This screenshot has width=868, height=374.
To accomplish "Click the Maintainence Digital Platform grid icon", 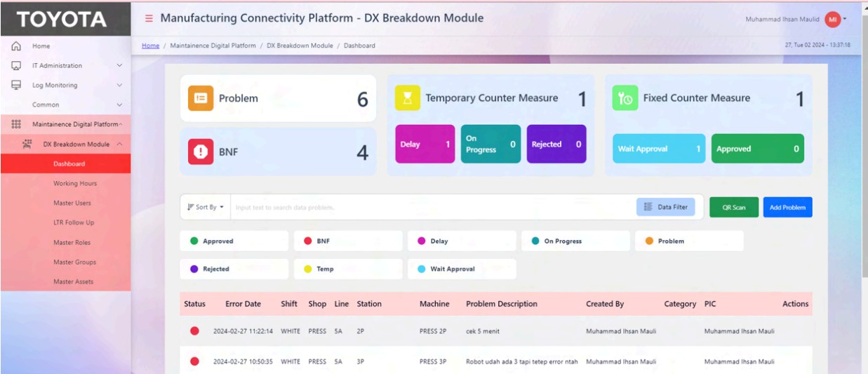I will point(15,124).
